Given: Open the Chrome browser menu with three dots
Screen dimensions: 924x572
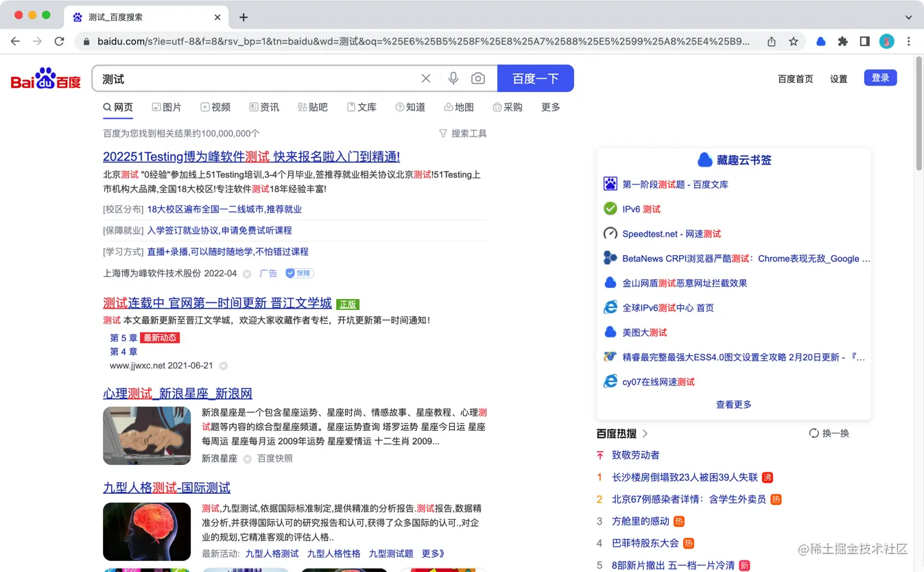Looking at the screenshot, I should coord(909,41).
